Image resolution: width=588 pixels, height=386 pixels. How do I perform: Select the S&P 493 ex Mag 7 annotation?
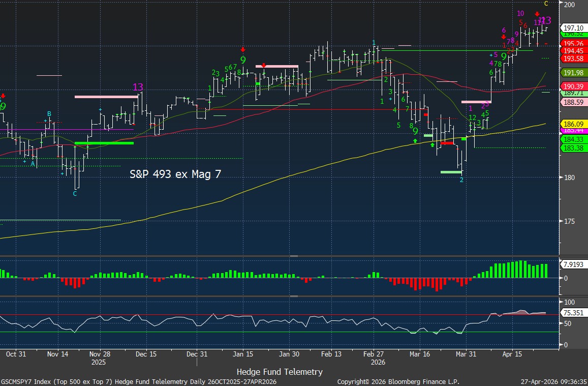point(175,174)
